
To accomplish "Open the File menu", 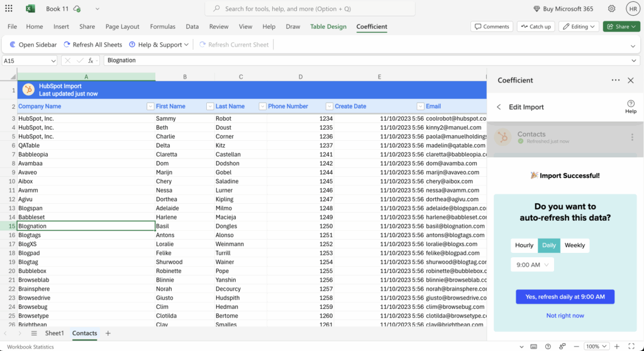I will (x=13, y=26).
